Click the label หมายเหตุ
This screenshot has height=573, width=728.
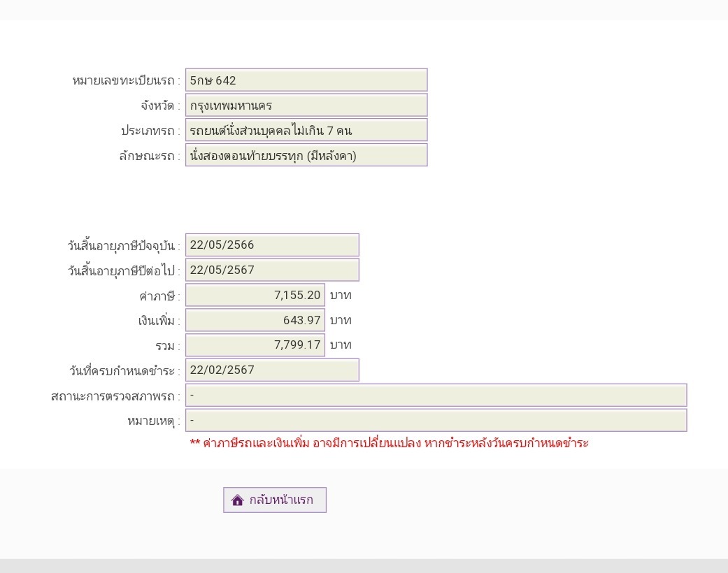point(154,421)
